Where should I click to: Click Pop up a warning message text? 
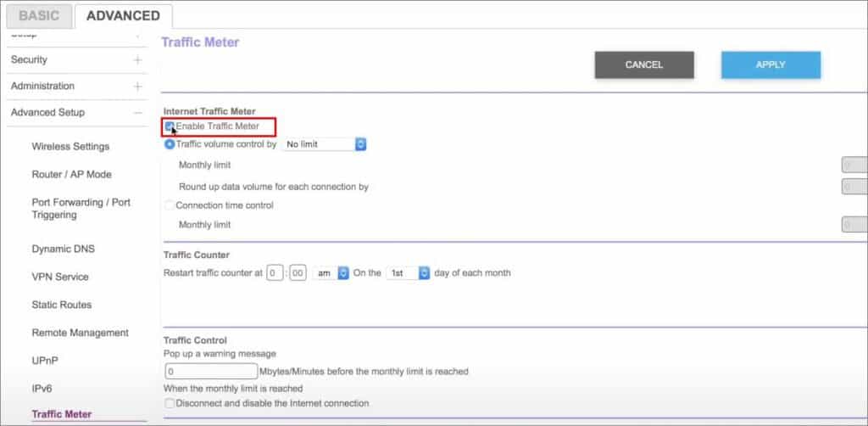pos(220,353)
